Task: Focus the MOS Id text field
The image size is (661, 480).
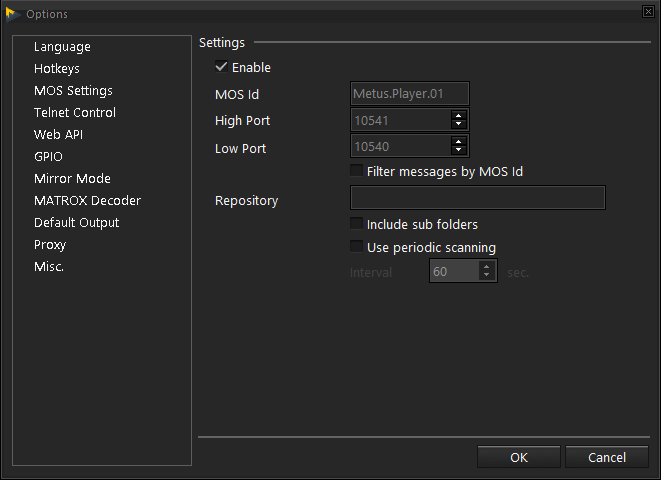Action: 409,94
